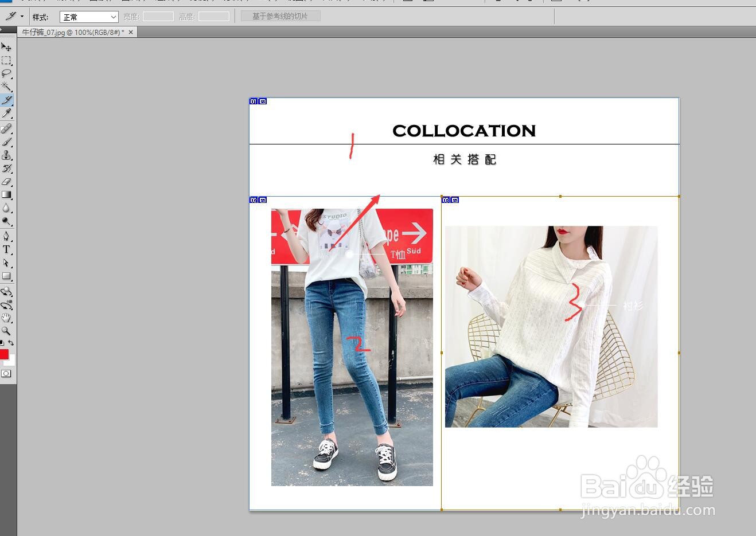The height and width of the screenshot is (536, 756).
Task: Click the 基于参考线的切片 button
Action: point(280,16)
